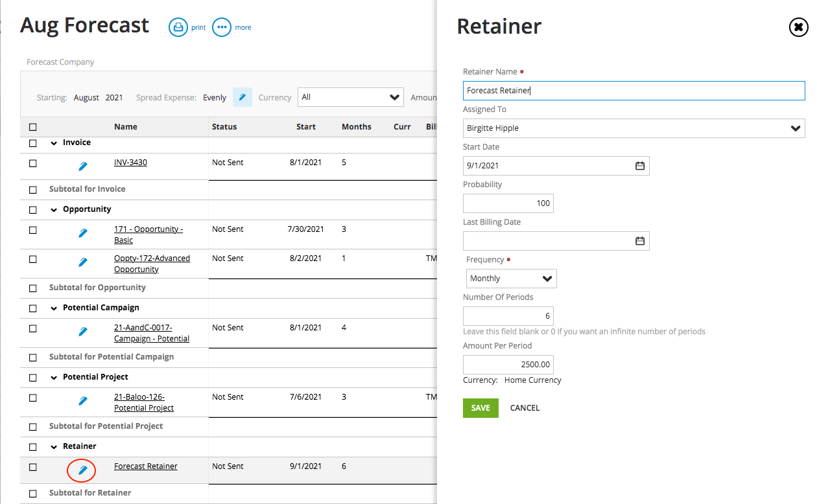The width and height of the screenshot is (817, 504).
Task: Click the Retainer Name input field
Action: pos(634,91)
